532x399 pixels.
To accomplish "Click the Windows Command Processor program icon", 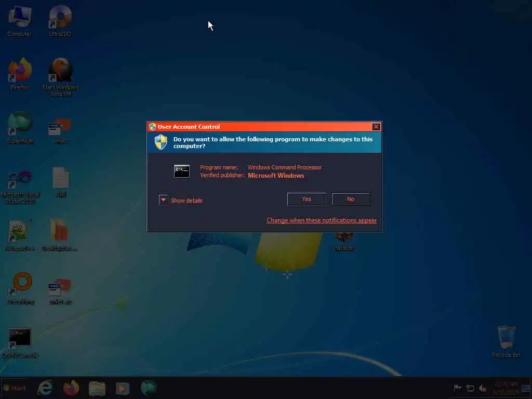I will pyautogui.click(x=181, y=171).
